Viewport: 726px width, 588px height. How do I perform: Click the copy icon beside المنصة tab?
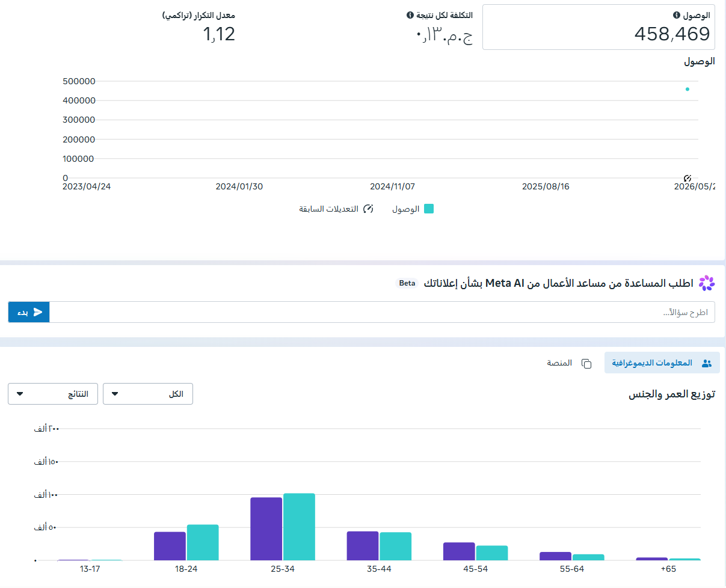click(586, 364)
